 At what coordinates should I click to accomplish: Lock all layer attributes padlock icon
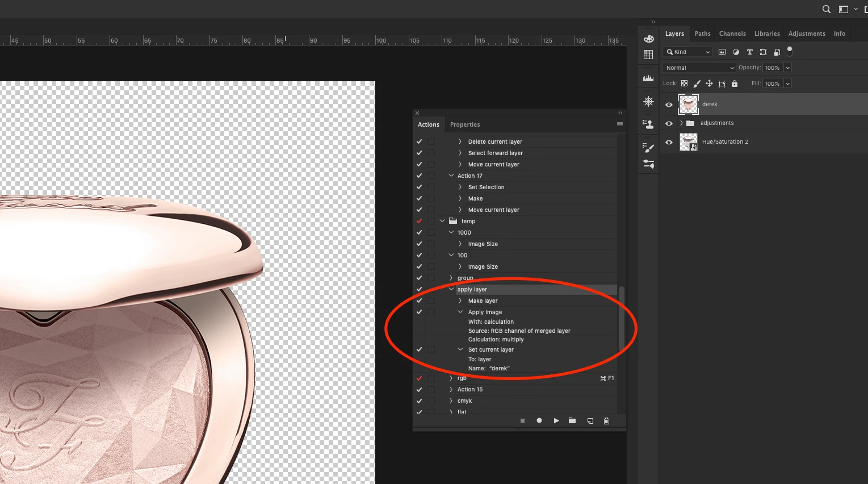click(x=735, y=84)
